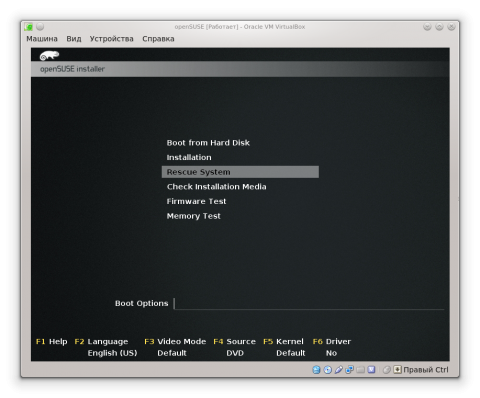Image resolution: width=480 pixels, height=398 pixels.
Task: Open the Устройства menu
Action: tap(111, 39)
